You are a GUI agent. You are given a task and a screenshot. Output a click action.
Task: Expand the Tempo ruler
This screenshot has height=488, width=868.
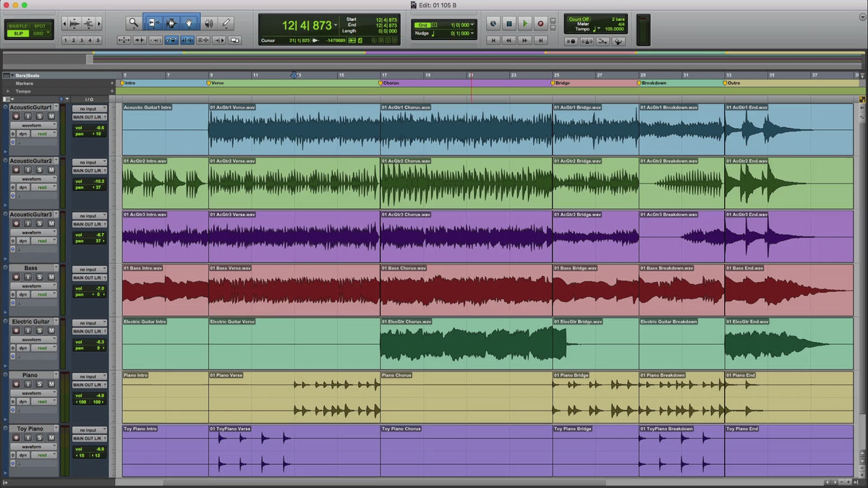pyautogui.click(x=8, y=91)
